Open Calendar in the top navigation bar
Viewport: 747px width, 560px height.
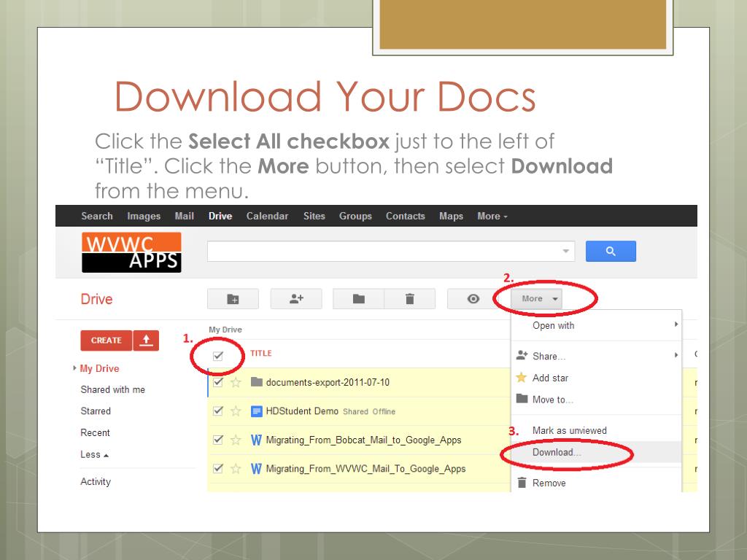pyautogui.click(x=267, y=216)
